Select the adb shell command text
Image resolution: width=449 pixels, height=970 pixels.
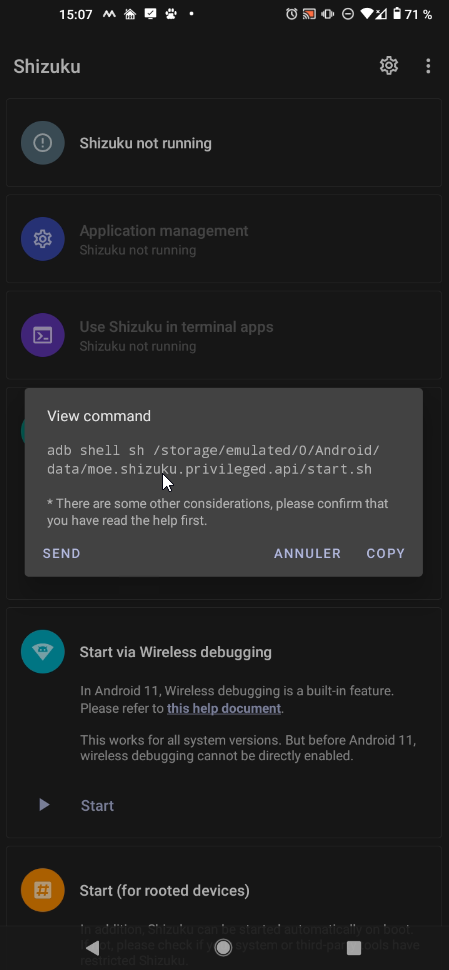pos(213,460)
